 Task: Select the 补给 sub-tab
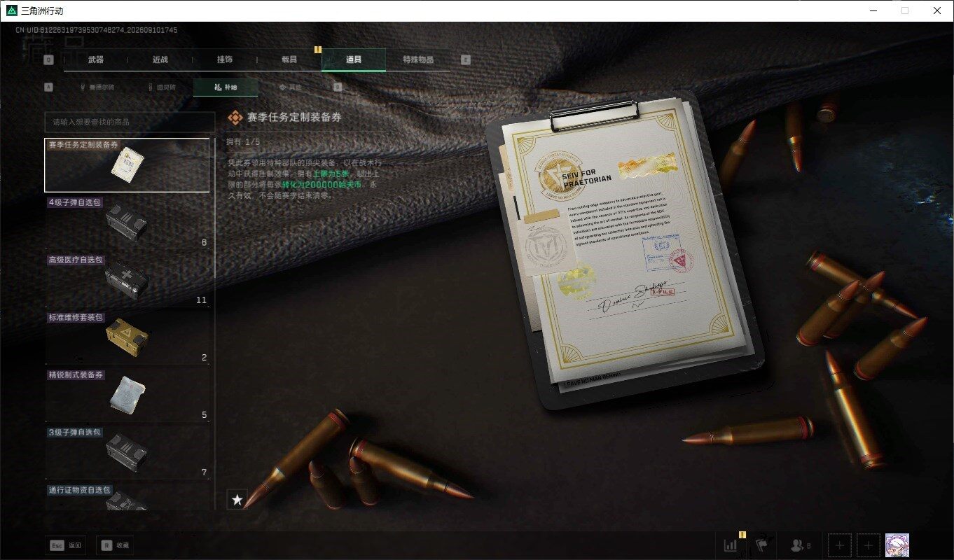(226, 87)
